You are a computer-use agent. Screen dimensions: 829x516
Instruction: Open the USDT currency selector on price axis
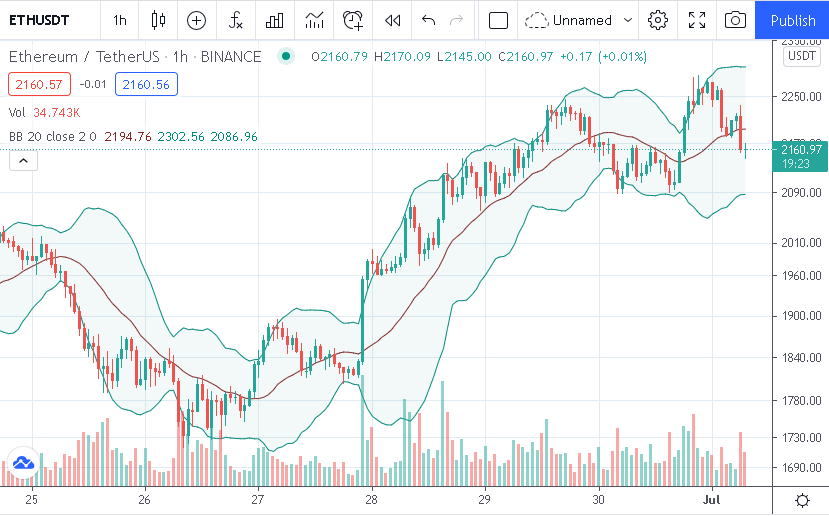[802, 56]
